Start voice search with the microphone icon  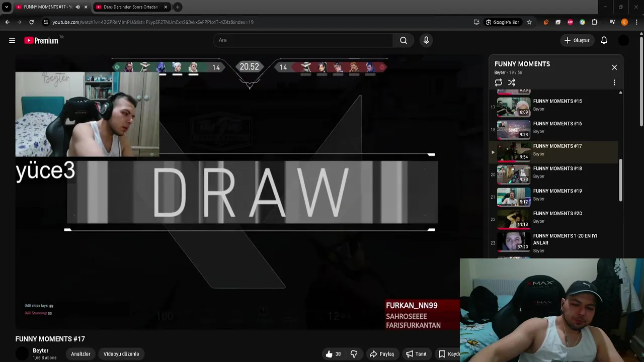[x=426, y=40]
